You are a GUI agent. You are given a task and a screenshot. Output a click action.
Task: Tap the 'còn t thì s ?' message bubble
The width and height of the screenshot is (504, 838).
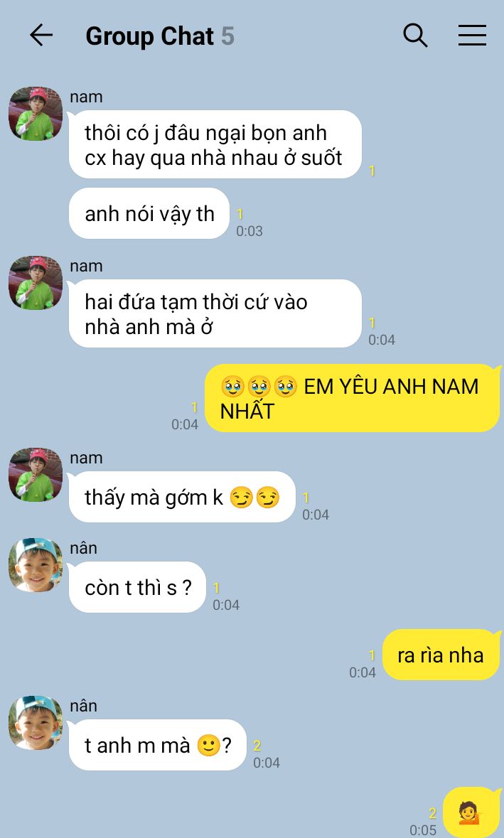click(x=137, y=587)
